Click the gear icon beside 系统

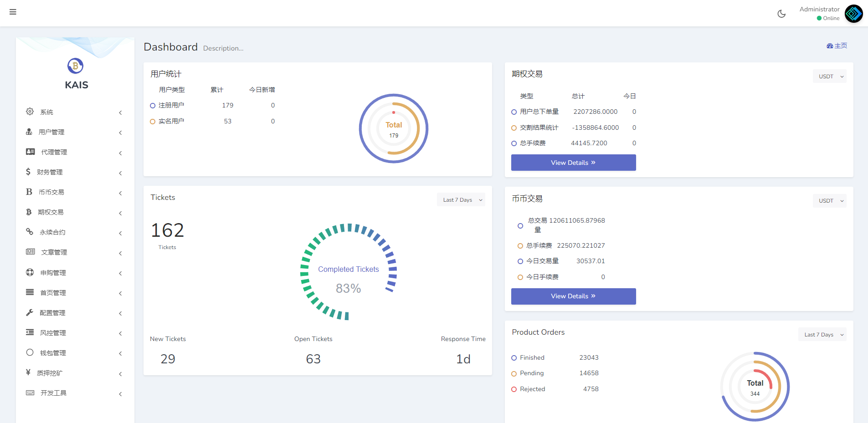(x=30, y=112)
